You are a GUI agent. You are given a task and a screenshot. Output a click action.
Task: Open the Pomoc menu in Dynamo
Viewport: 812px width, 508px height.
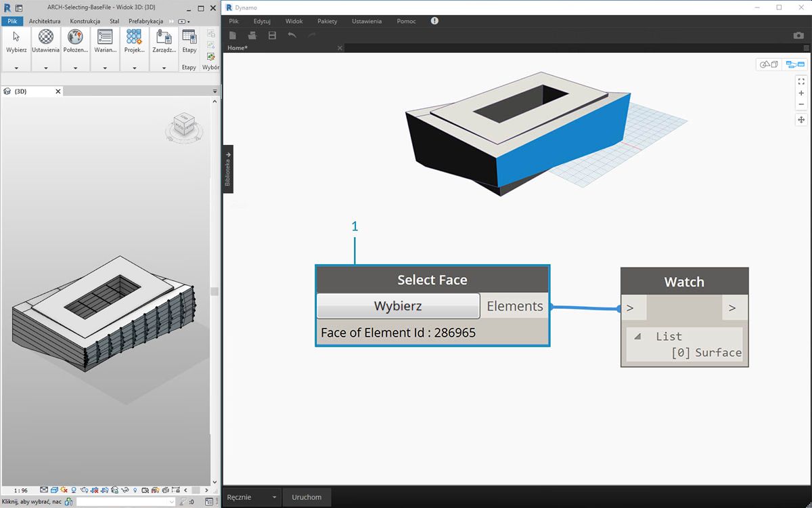(407, 21)
